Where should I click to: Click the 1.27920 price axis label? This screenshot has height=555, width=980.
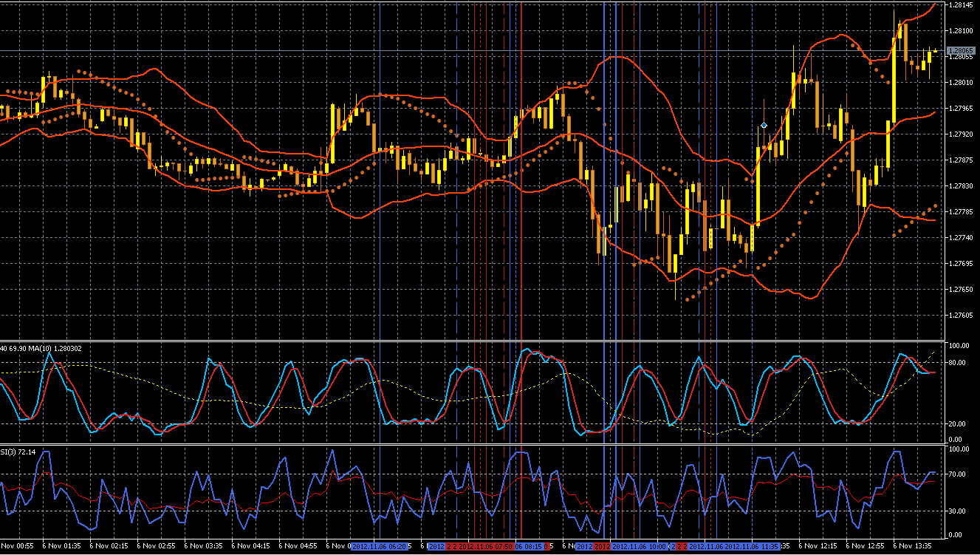(961, 135)
